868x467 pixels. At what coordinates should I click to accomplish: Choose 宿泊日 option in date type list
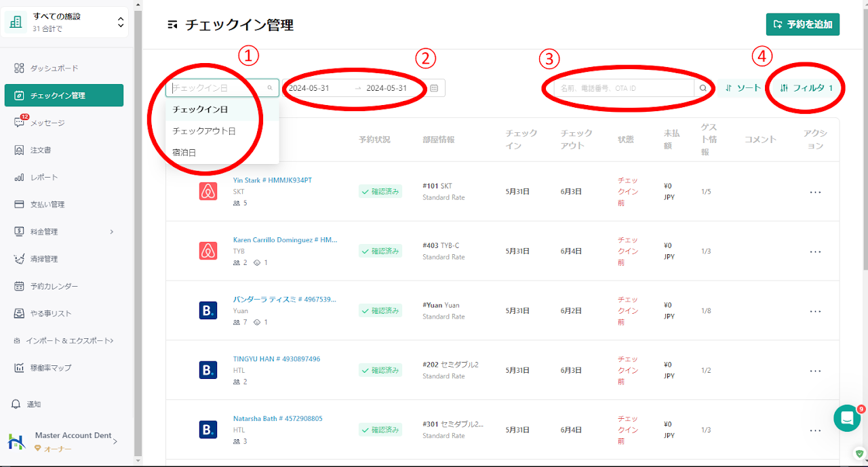coord(184,153)
